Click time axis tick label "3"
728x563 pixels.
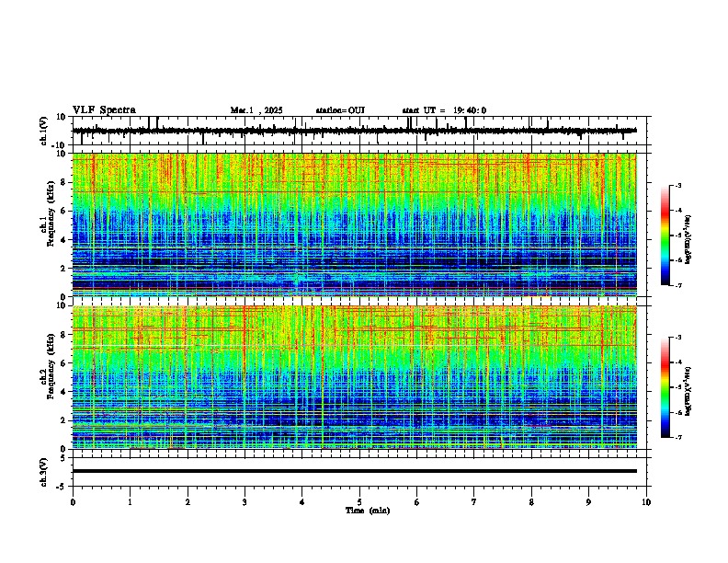245,502
